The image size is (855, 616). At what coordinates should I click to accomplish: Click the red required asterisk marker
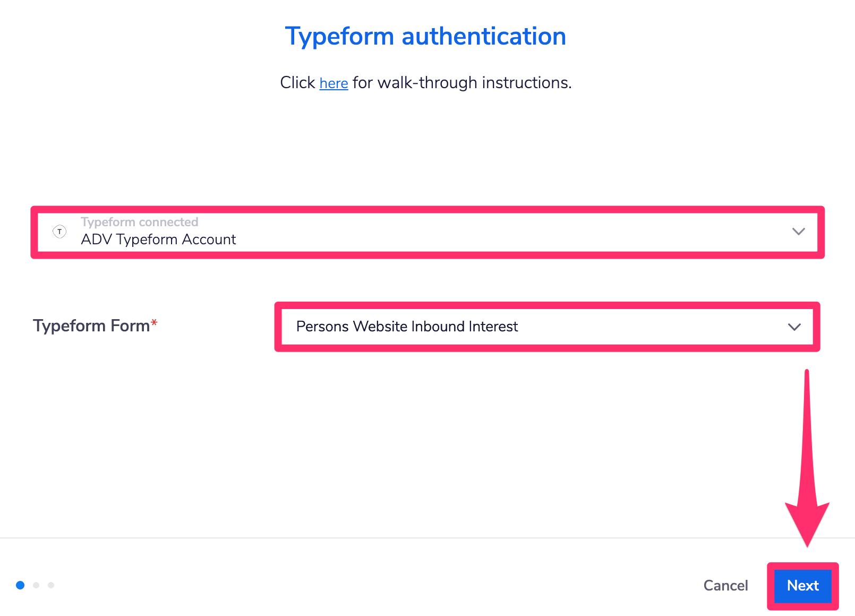155,322
